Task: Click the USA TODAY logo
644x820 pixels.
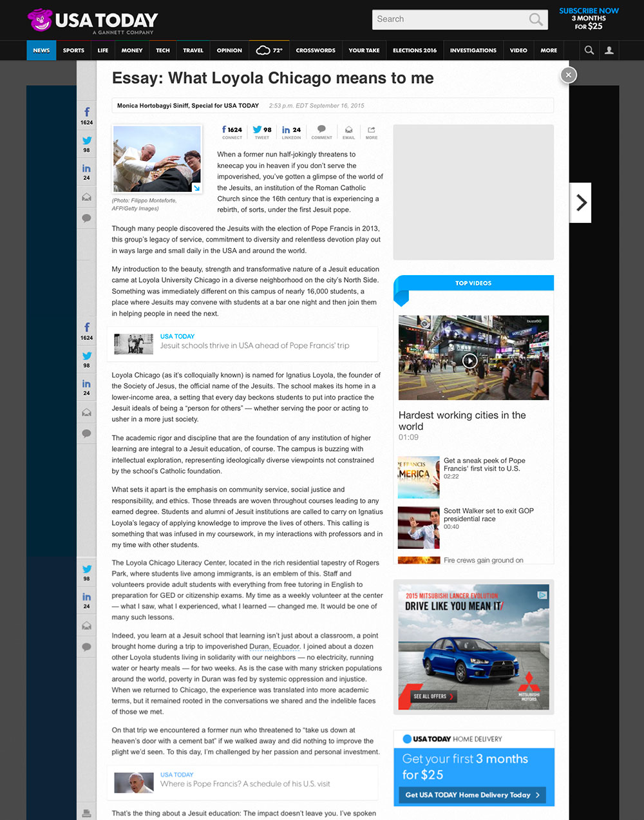Action: click(93, 21)
